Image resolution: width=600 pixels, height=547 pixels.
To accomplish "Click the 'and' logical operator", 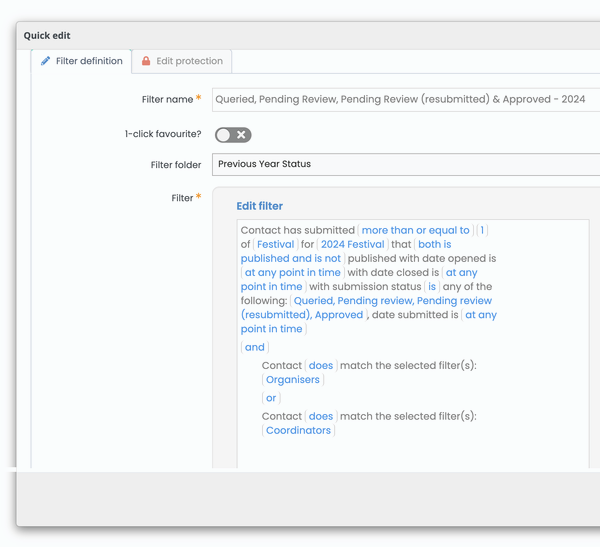I will coord(255,347).
